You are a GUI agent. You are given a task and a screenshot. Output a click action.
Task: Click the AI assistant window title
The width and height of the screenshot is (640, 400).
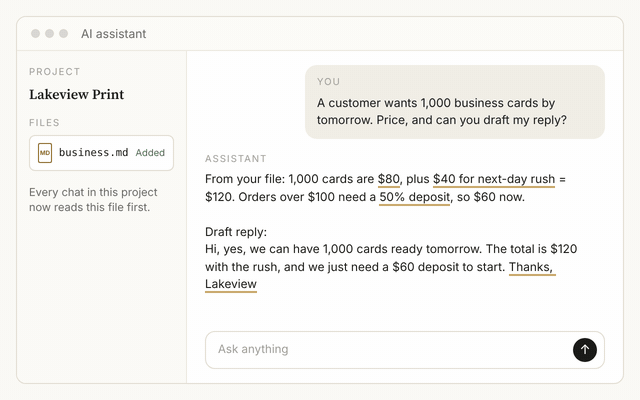(113, 33)
